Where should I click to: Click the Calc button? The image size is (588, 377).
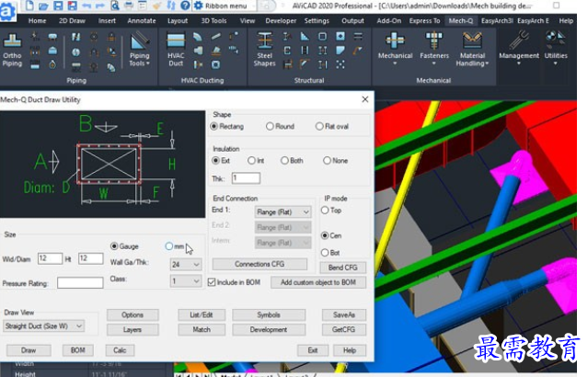120,350
